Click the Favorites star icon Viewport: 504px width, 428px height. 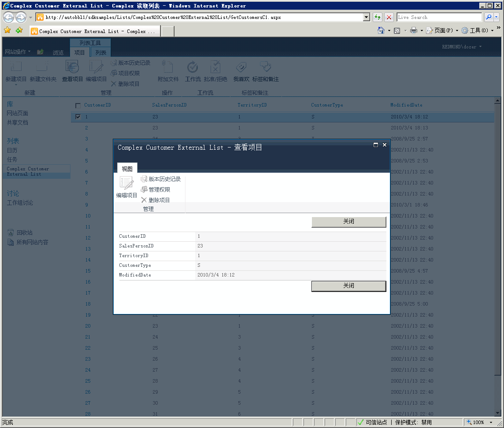[x=7, y=30]
